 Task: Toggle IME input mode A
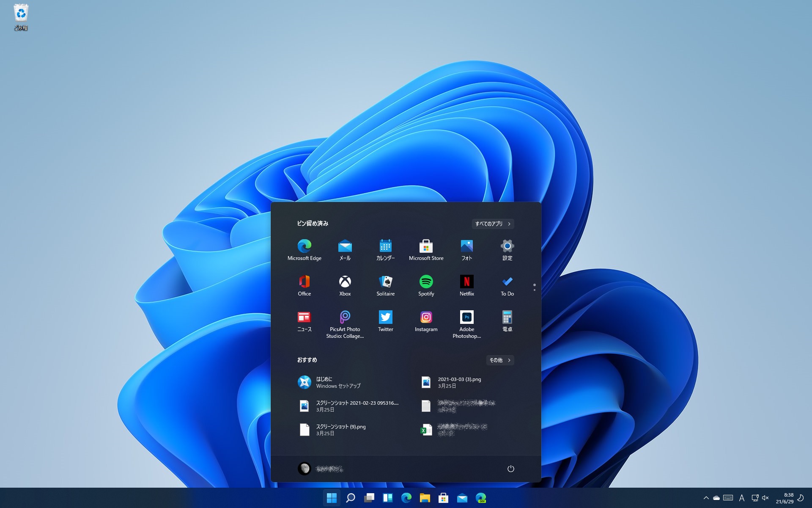742,498
